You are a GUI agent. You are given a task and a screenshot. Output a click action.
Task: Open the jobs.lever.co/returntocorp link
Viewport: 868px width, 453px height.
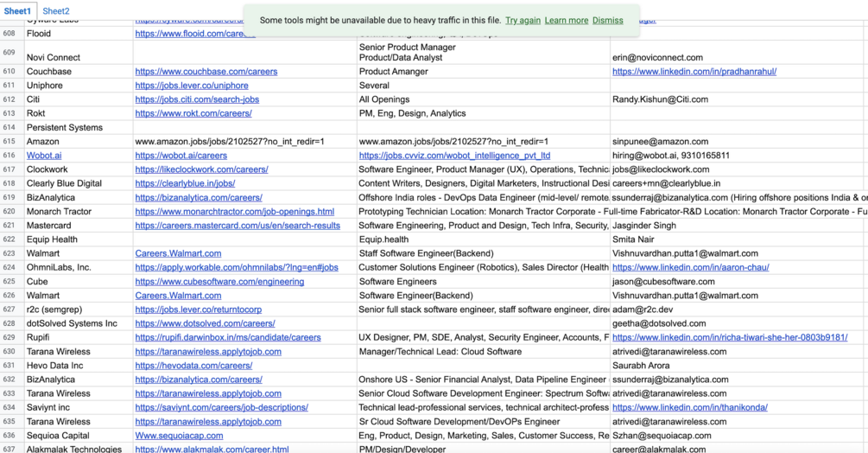(198, 309)
